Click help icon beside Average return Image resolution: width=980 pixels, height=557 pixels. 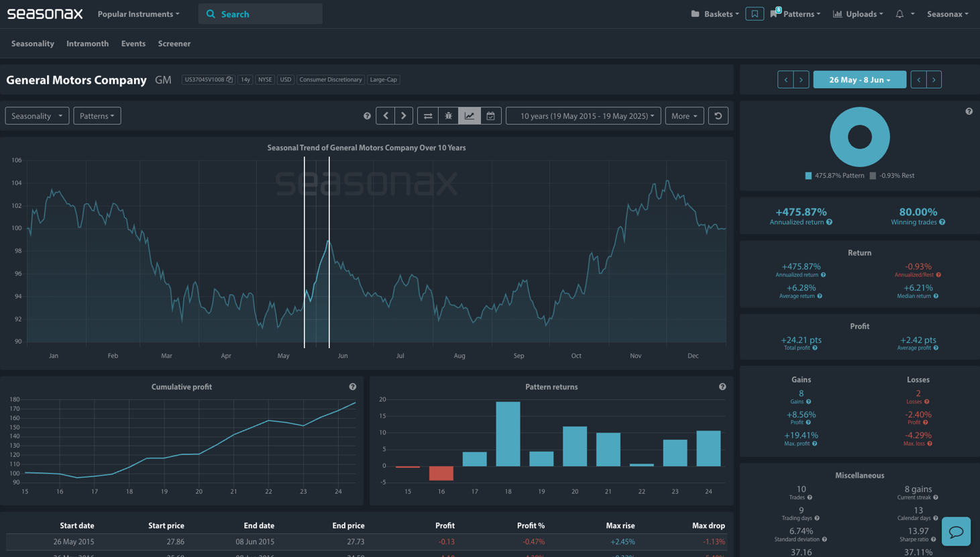click(820, 296)
